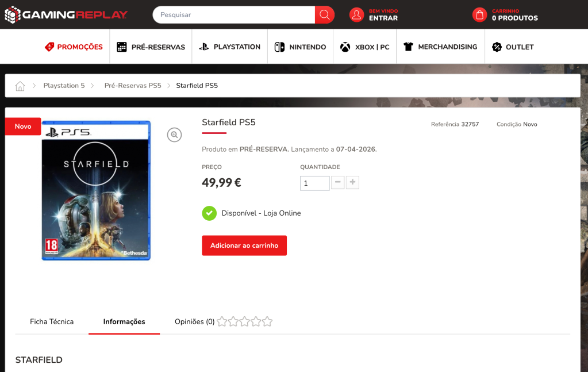Click Adicionar ao carrinho button
Image resolution: width=588 pixels, height=372 pixels.
click(x=244, y=246)
